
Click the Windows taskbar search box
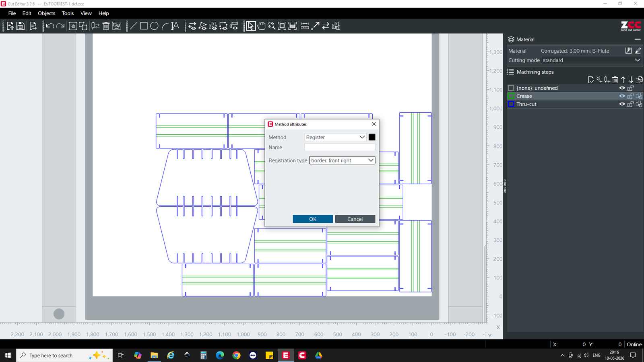tap(64, 356)
